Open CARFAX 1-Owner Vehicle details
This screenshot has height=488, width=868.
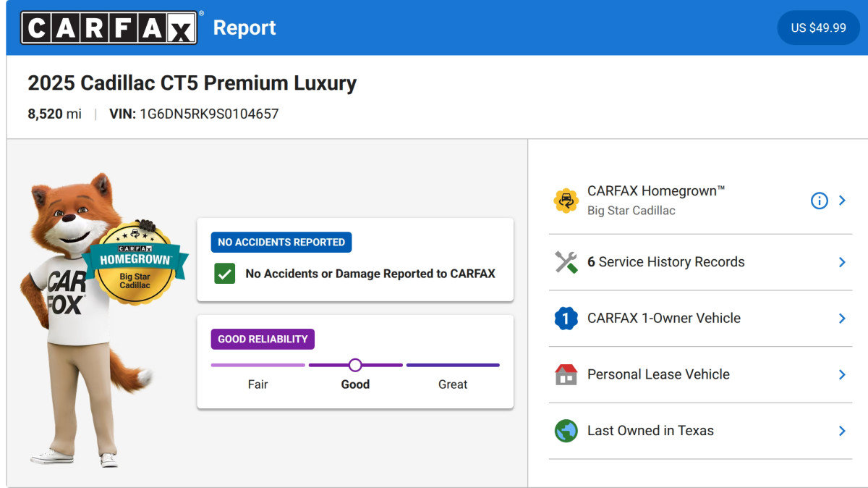700,319
